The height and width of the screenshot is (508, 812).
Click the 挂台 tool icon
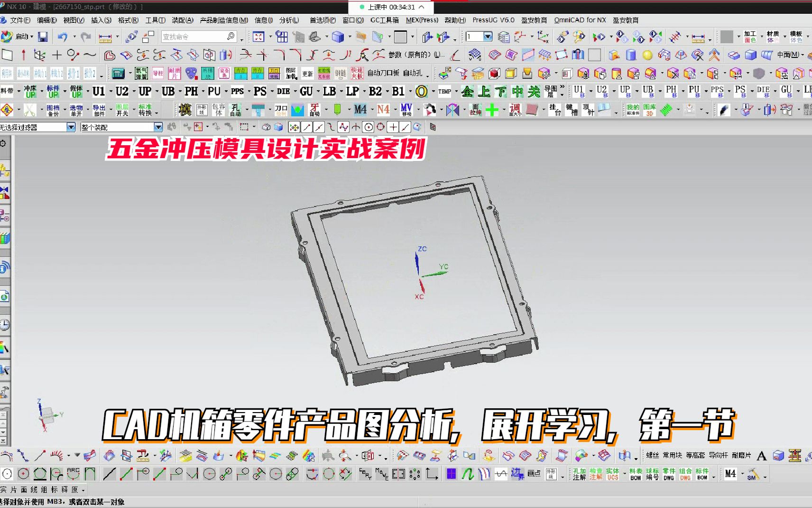coord(554,110)
